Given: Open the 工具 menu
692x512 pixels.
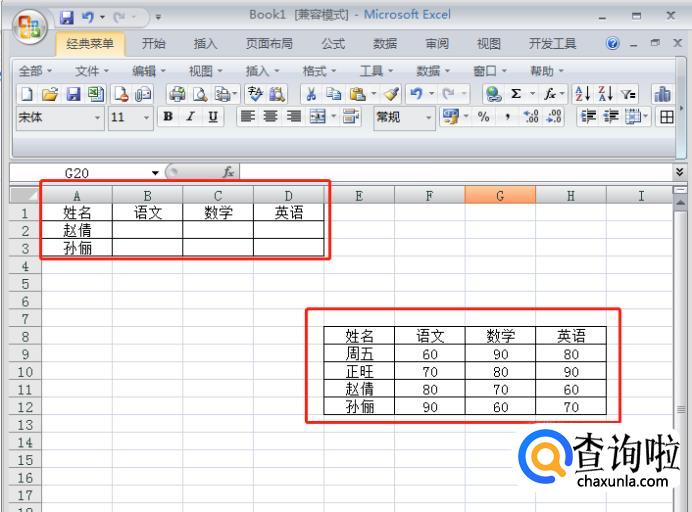Looking at the screenshot, I should 376,71.
